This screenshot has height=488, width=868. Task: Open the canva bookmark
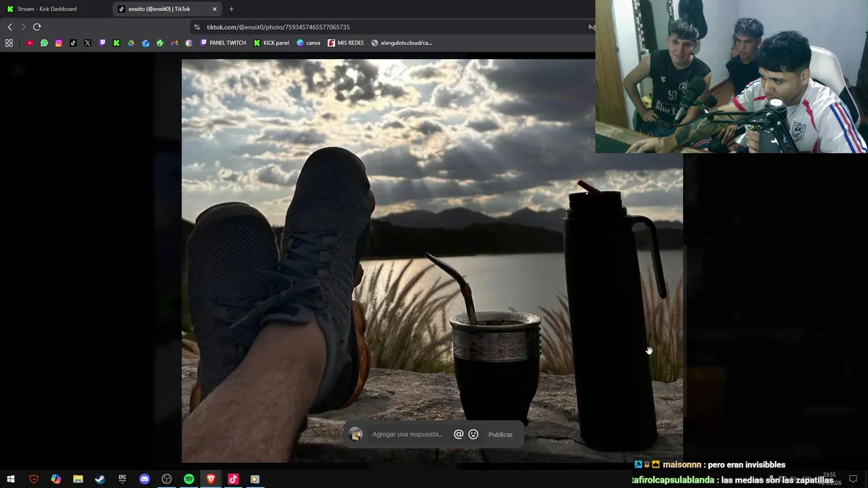[x=309, y=43]
